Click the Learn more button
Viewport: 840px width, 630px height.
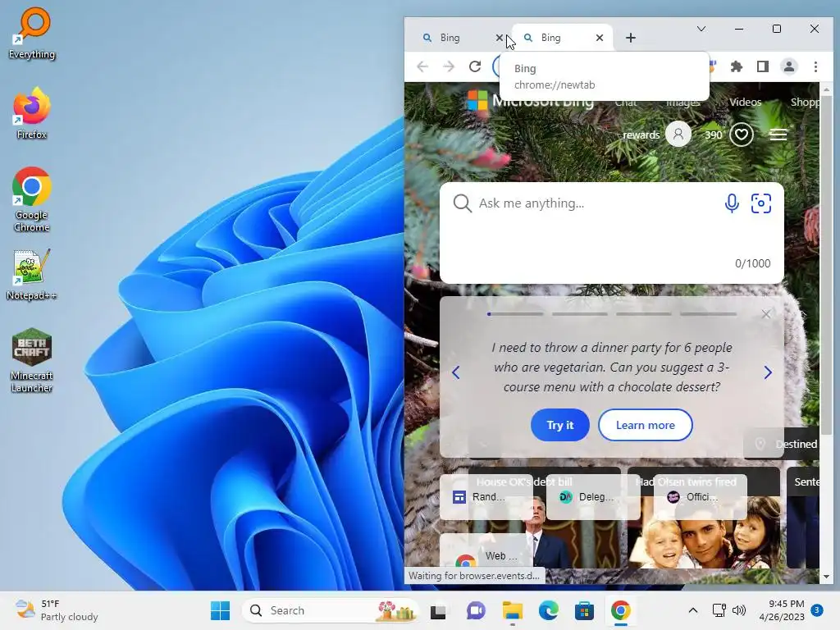coord(645,425)
